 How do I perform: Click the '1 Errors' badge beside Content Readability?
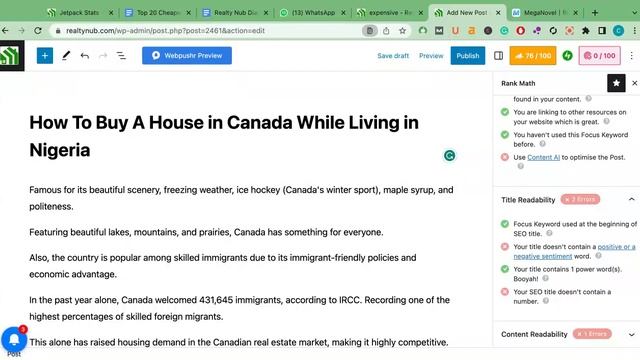tap(592, 334)
